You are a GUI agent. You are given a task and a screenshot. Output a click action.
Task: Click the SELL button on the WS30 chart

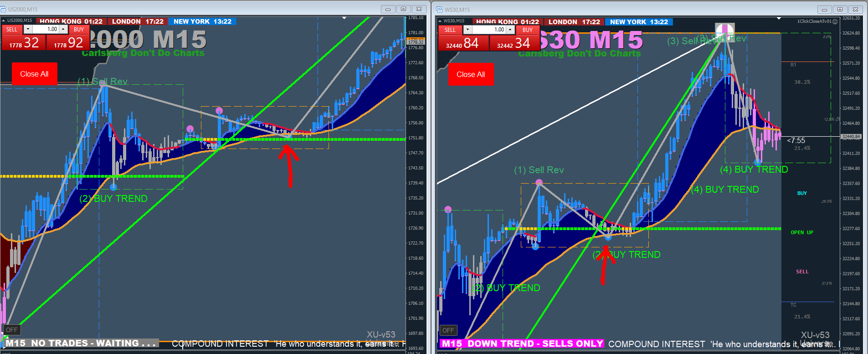coord(450,30)
